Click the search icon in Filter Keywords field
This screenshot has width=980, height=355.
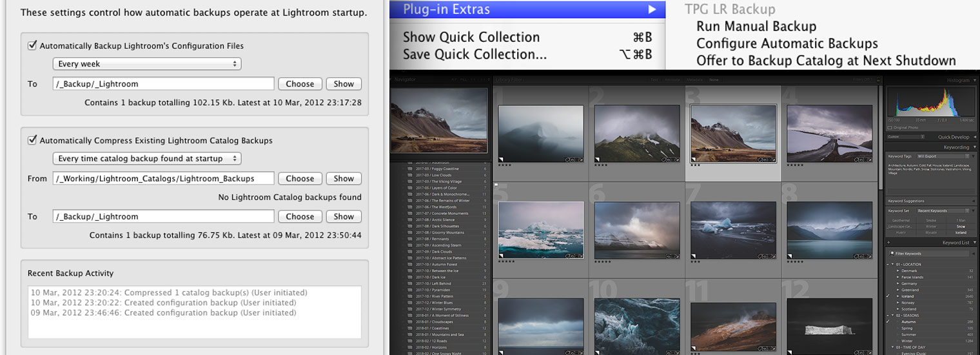[x=891, y=254]
